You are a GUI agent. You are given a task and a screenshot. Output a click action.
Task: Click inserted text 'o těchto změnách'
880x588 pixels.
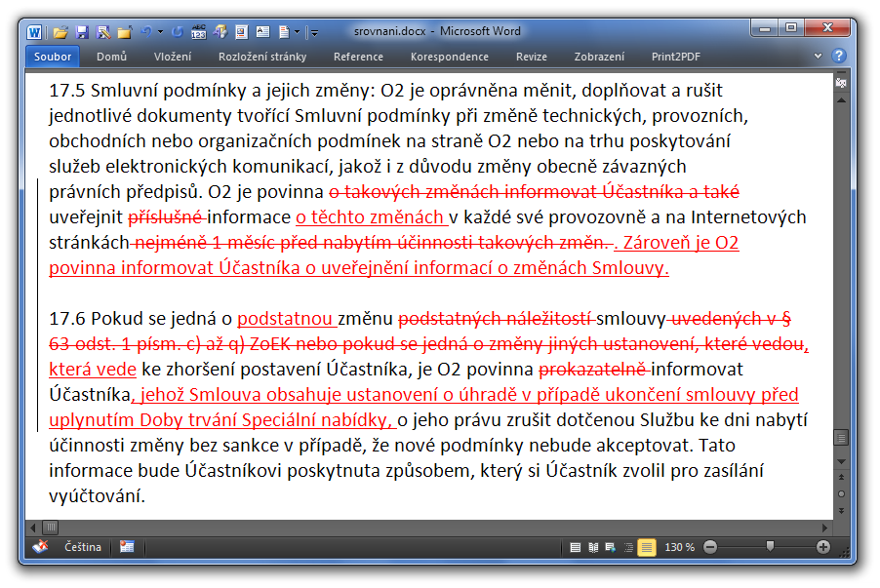click(370, 217)
